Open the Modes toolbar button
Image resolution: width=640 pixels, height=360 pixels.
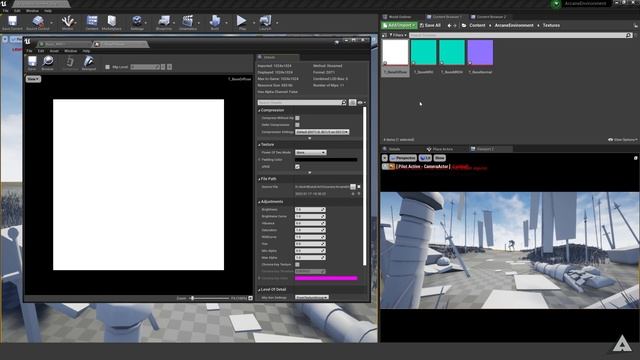point(68,23)
